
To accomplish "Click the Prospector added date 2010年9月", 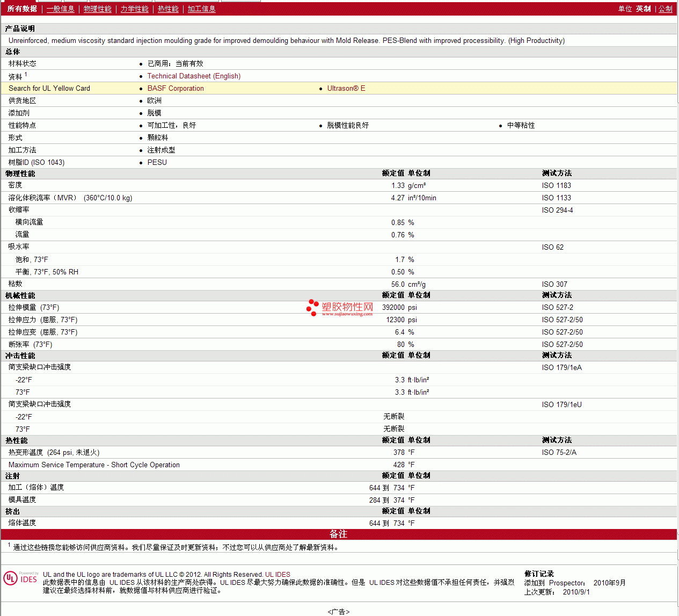I will click(x=610, y=583).
